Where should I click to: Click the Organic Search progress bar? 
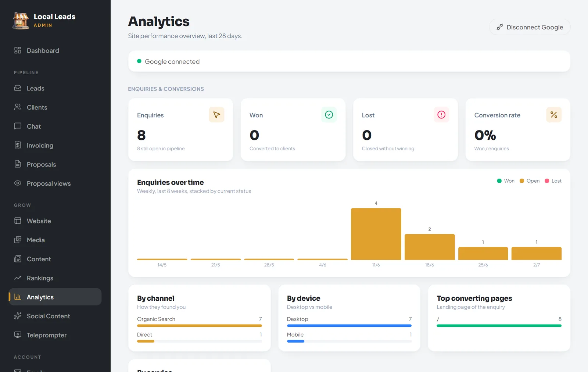pos(200,326)
